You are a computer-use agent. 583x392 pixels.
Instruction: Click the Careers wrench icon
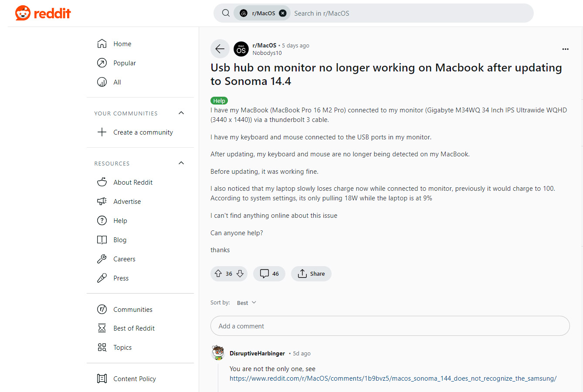point(102,259)
